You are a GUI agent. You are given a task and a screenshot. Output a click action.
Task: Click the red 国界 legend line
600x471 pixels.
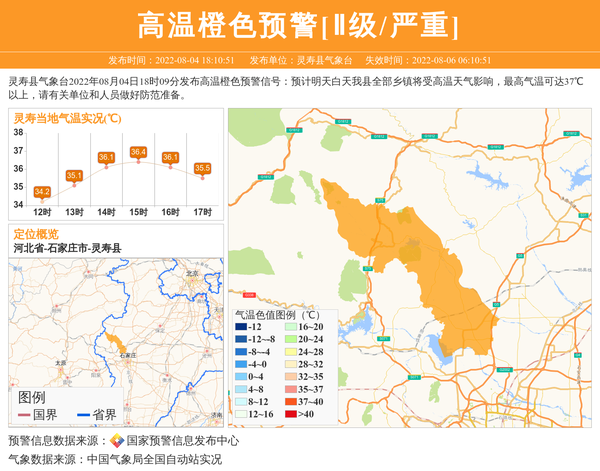(25, 414)
